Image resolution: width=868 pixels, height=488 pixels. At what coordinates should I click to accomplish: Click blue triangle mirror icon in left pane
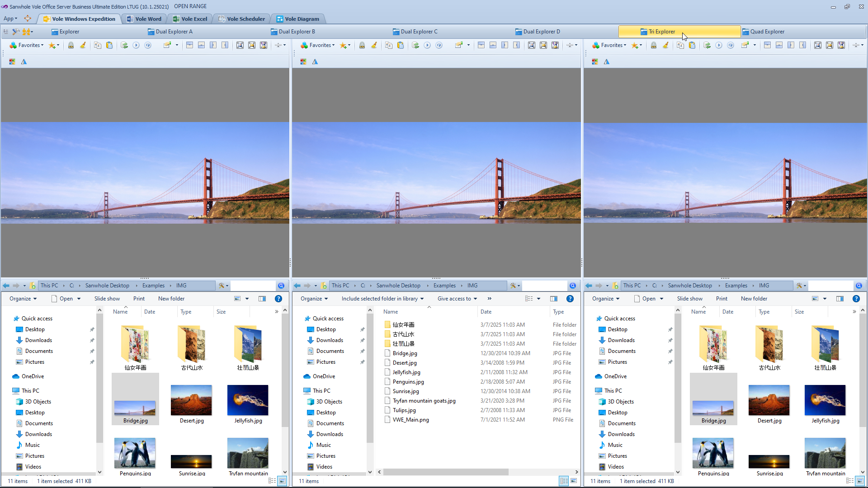pyautogui.click(x=24, y=61)
